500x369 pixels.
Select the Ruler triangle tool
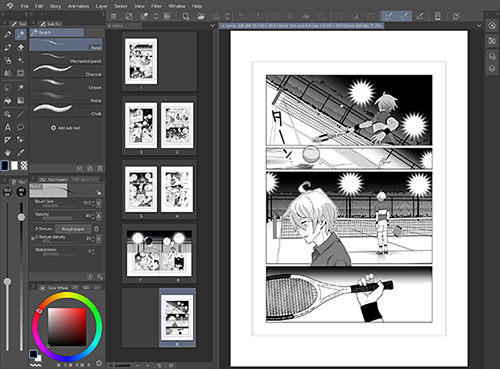(8, 140)
